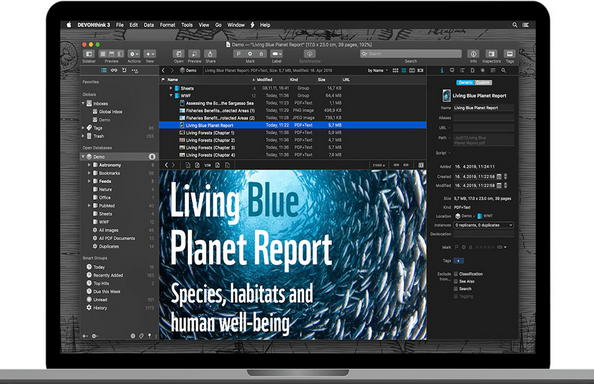Screen dimensions: 594x384
Task: Open the Tools menu
Action: pyautogui.click(x=187, y=25)
